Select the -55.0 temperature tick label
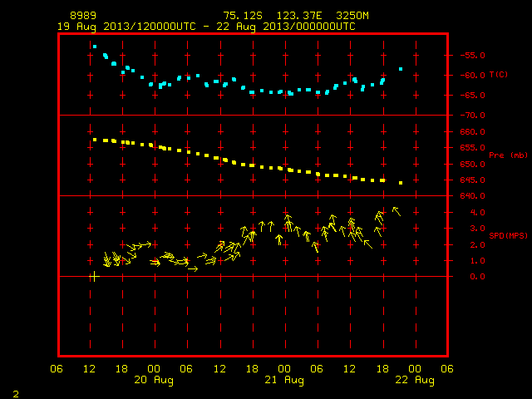Image resolution: width=532 pixels, height=399 pixels. click(x=472, y=56)
